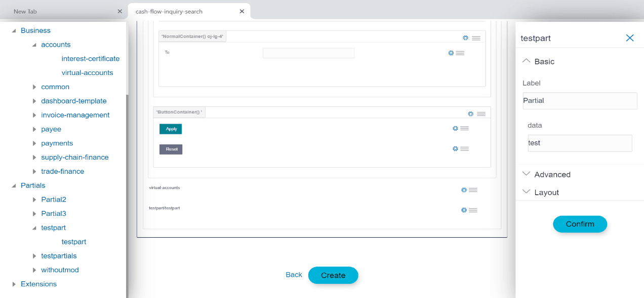
Task: Open settings gear for the To field
Action: 451,53
